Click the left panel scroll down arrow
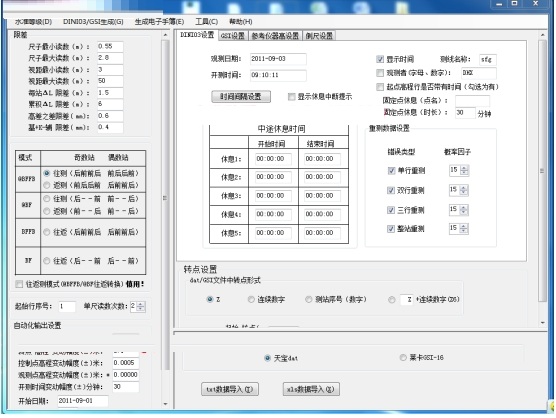 (165, 404)
